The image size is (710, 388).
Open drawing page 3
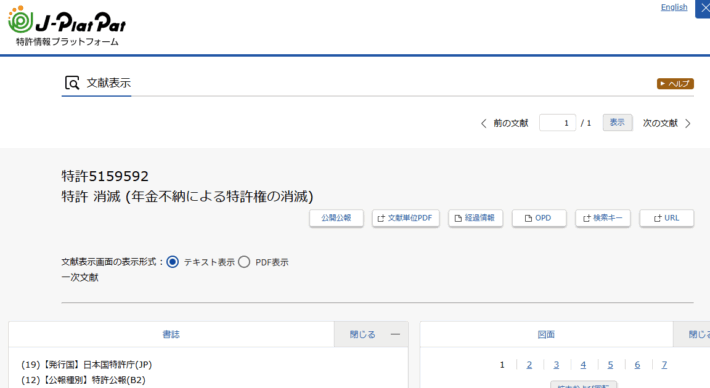tap(556, 365)
